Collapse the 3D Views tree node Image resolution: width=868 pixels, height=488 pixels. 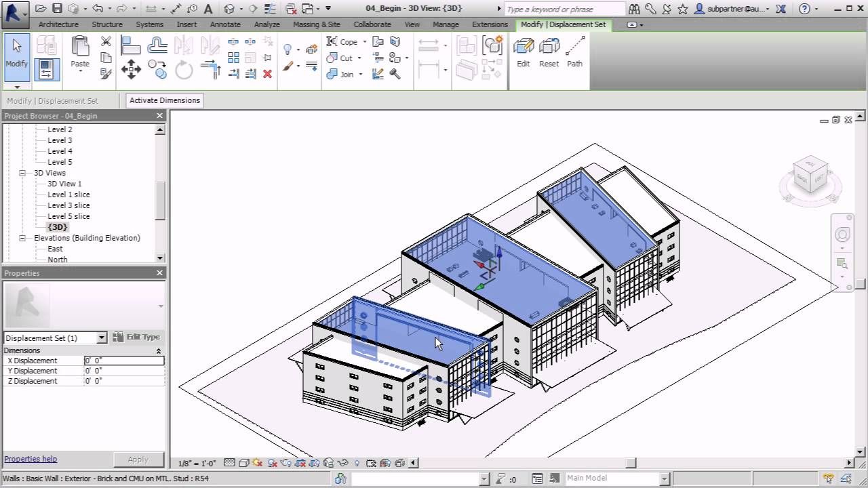tap(22, 173)
